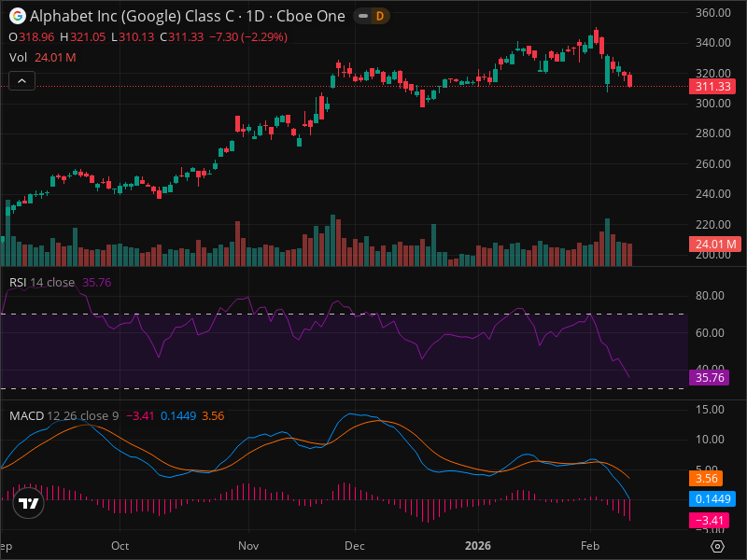
Task: Click the 340.00 price scale label
Action: coord(712,43)
